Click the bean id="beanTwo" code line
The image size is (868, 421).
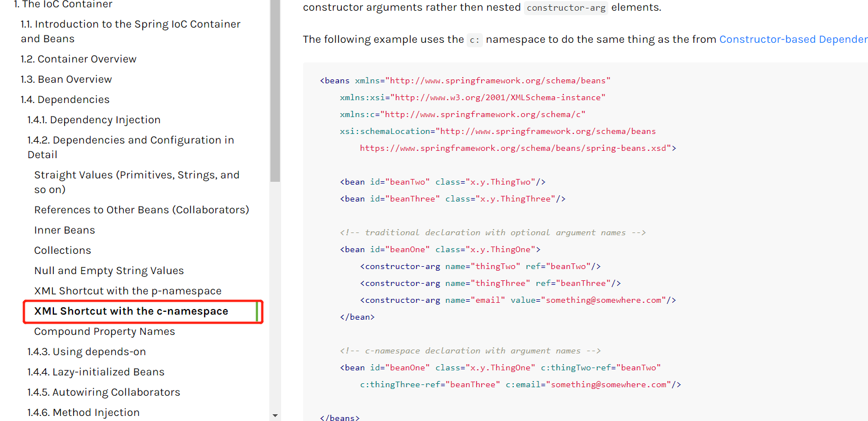click(x=442, y=182)
